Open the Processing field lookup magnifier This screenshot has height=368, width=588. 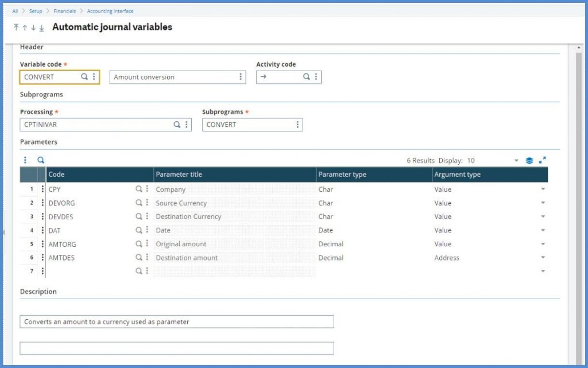(177, 125)
